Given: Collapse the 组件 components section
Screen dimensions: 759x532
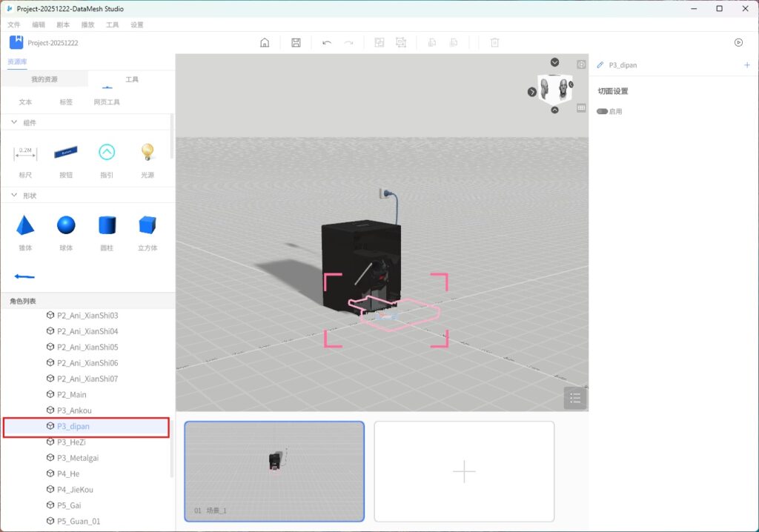Looking at the screenshot, I should pyautogui.click(x=14, y=122).
